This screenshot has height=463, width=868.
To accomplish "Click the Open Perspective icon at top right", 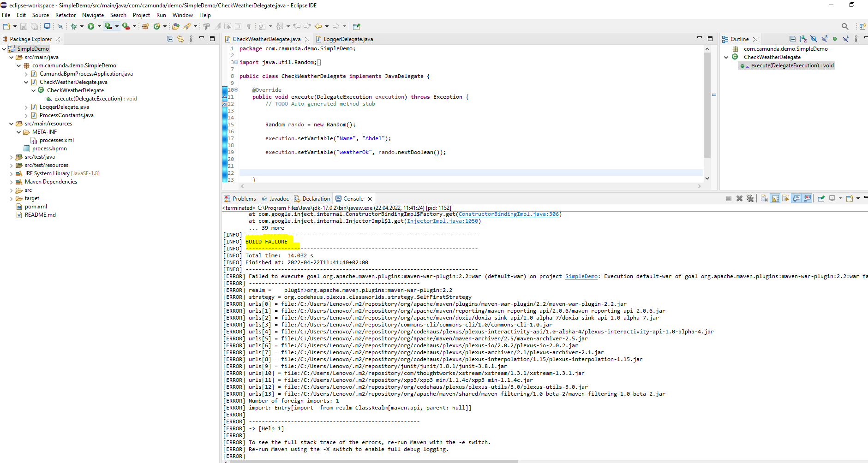I will [x=862, y=26].
